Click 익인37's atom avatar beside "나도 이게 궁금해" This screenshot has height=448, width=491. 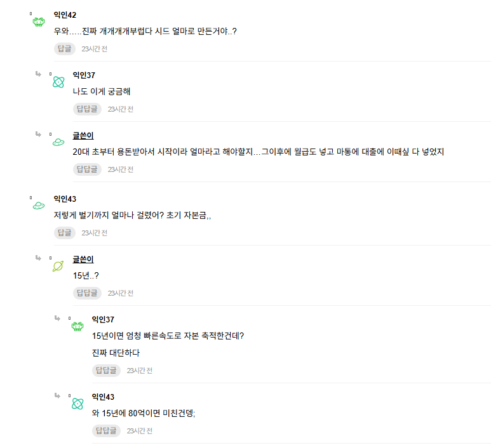click(58, 82)
